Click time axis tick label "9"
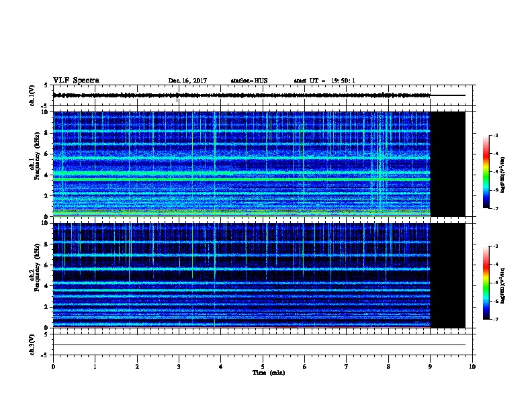The image size is (532, 411). 430,366
